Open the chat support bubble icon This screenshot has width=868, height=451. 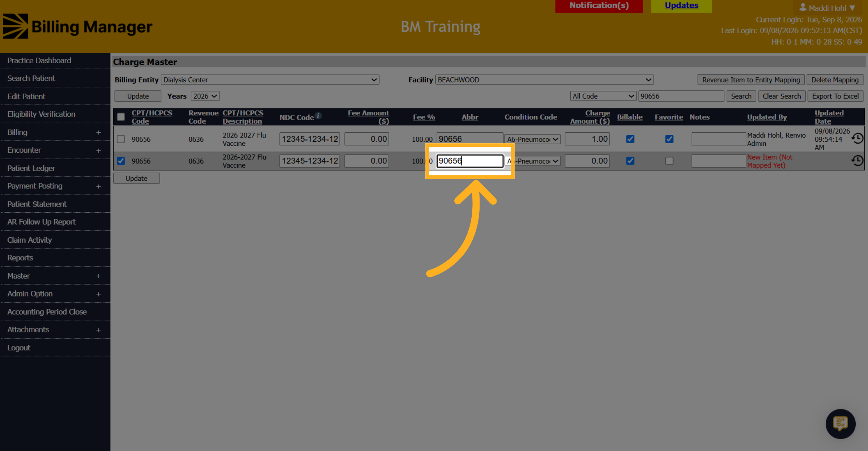pos(840,424)
